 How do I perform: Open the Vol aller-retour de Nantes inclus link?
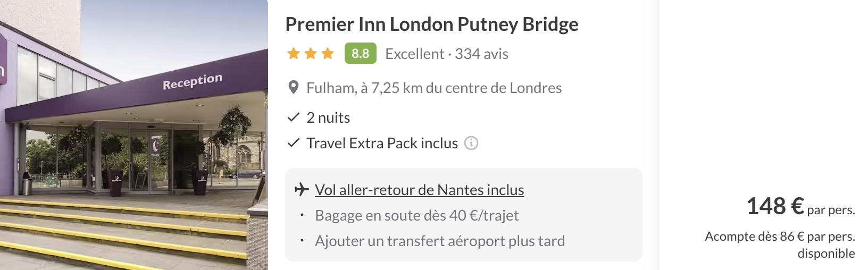coord(419,190)
